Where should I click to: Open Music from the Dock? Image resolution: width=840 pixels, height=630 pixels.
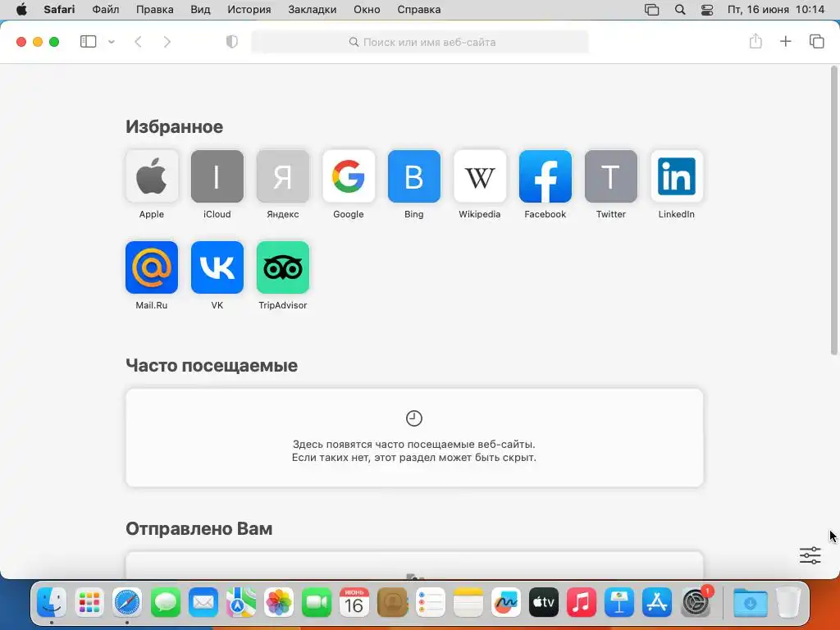click(x=582, y=603)
